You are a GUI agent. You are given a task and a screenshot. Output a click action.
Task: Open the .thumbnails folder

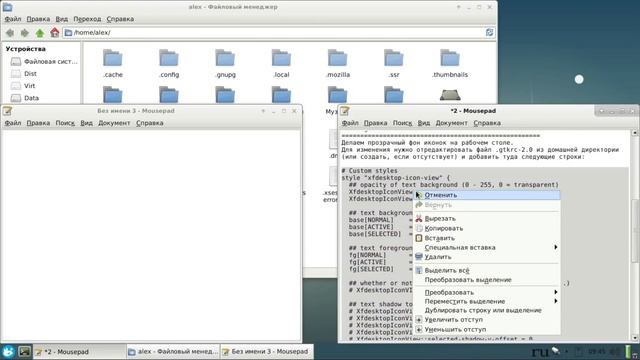coord(450,63)
